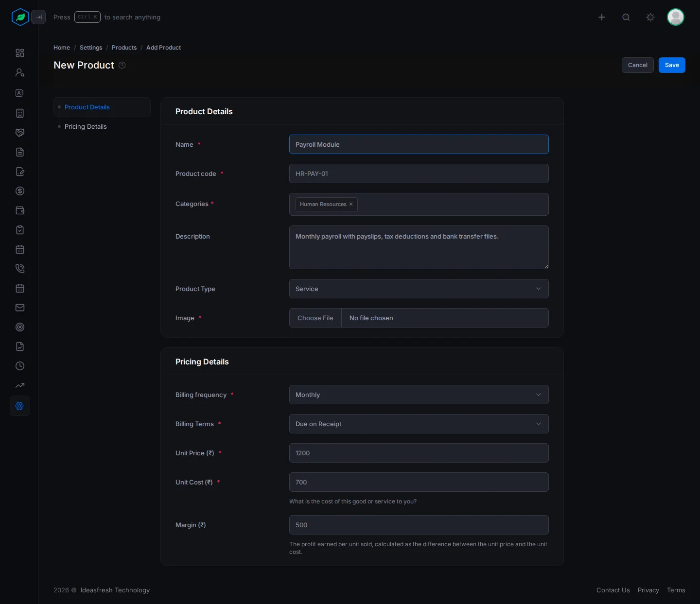Remove the Human Resources category tag
Screen dimensions: 700x604
pos(351,204)
